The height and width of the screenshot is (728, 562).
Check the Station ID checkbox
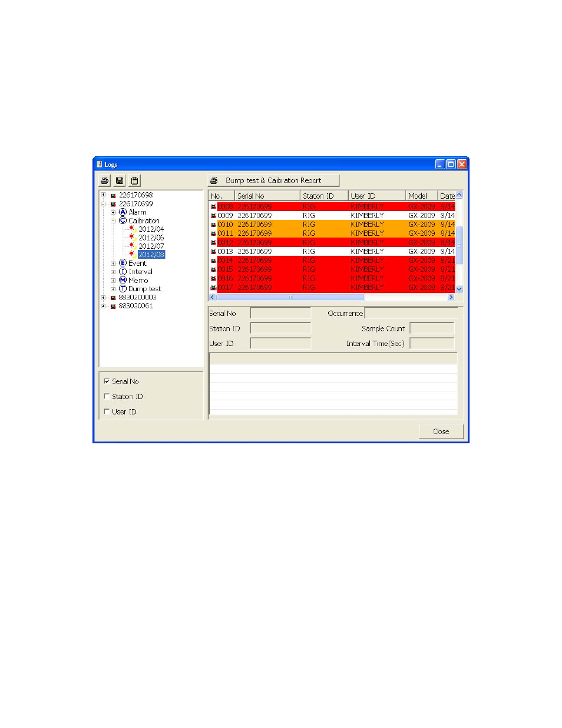(107, 397)
